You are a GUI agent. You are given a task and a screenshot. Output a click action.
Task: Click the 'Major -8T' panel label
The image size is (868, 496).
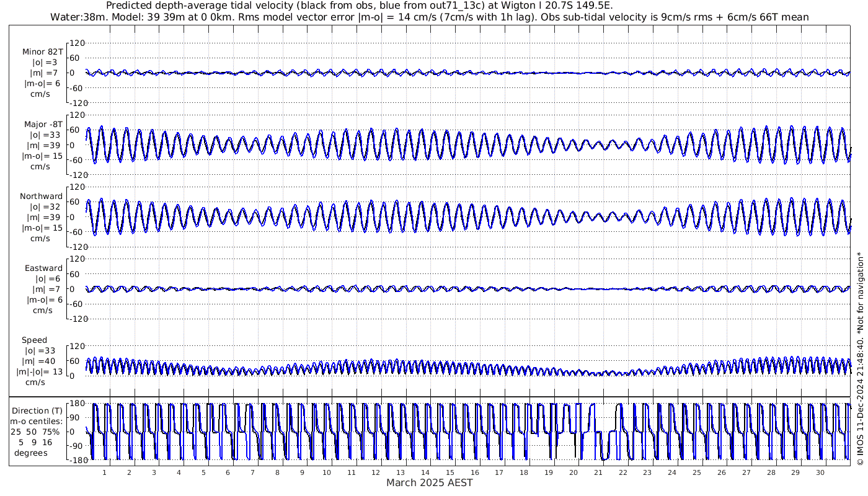pyautogui.click(x=43, y=124)
